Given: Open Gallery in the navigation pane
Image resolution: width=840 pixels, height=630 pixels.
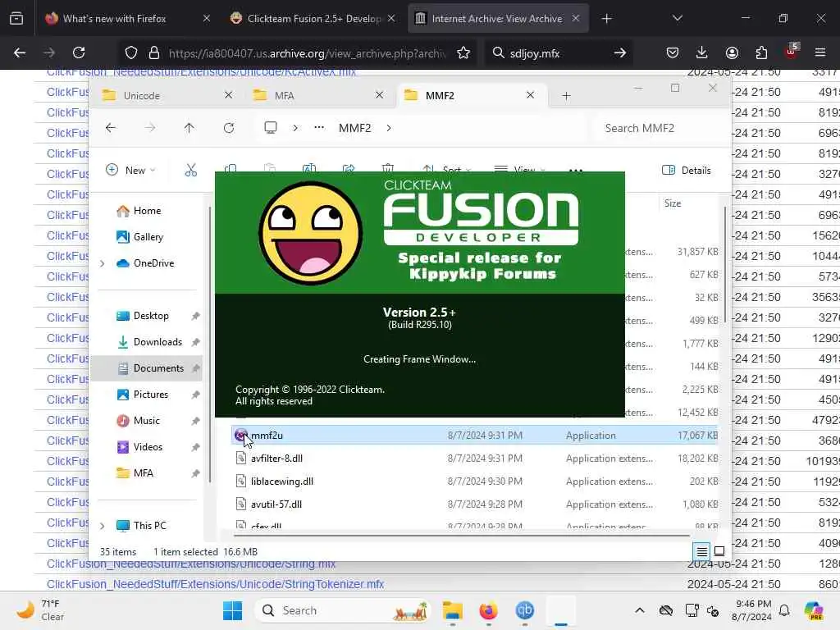Looking at the screenshot, I should click(x=148, y=237).
